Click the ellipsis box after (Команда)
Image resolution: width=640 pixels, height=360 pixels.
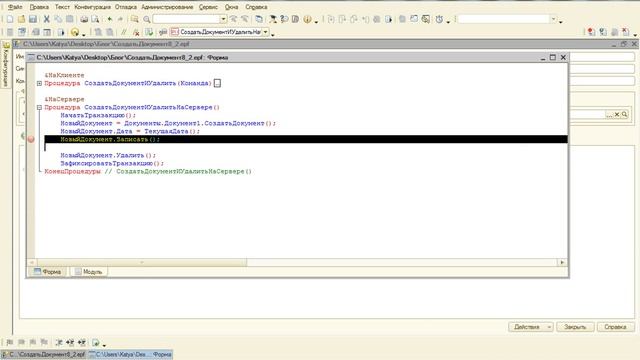pos(217,83)
